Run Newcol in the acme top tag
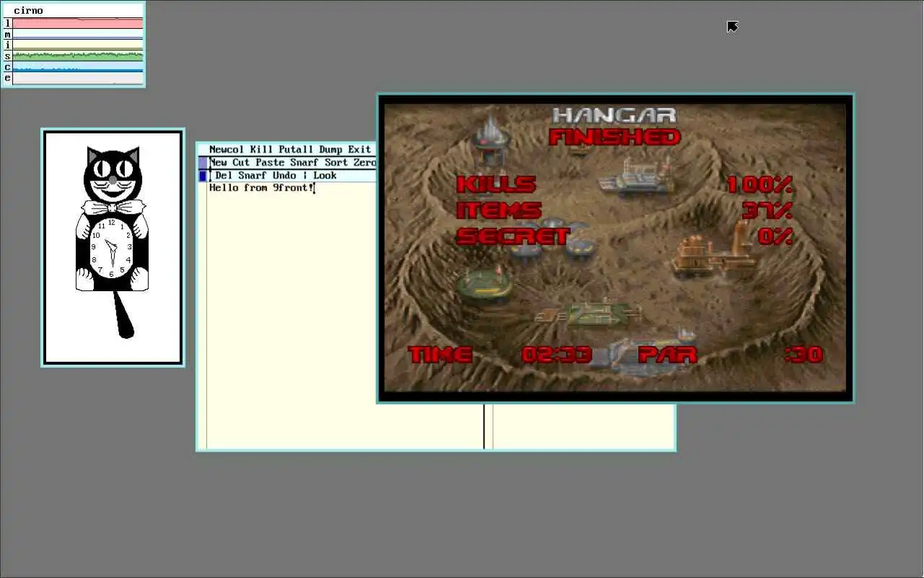924x578 pixels. pyautogui.click(x=227, y=150)
